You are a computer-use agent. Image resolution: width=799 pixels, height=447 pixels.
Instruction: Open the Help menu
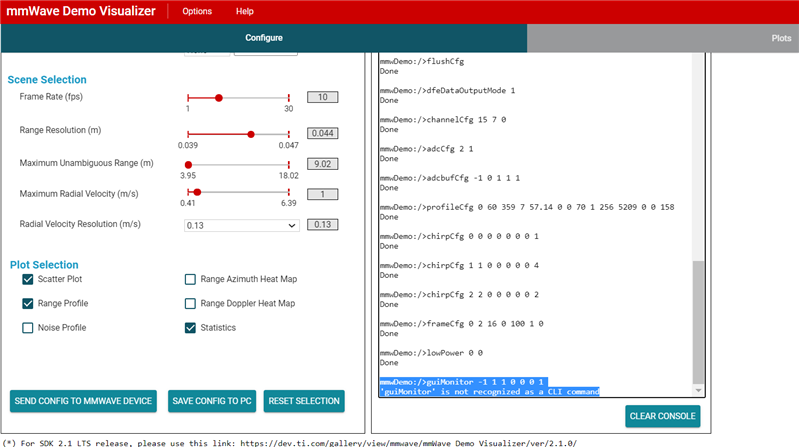[x=245, y=11]
